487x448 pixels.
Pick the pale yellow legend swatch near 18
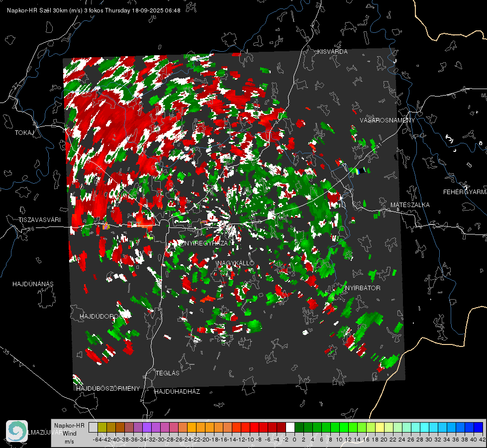pos(380,428)
